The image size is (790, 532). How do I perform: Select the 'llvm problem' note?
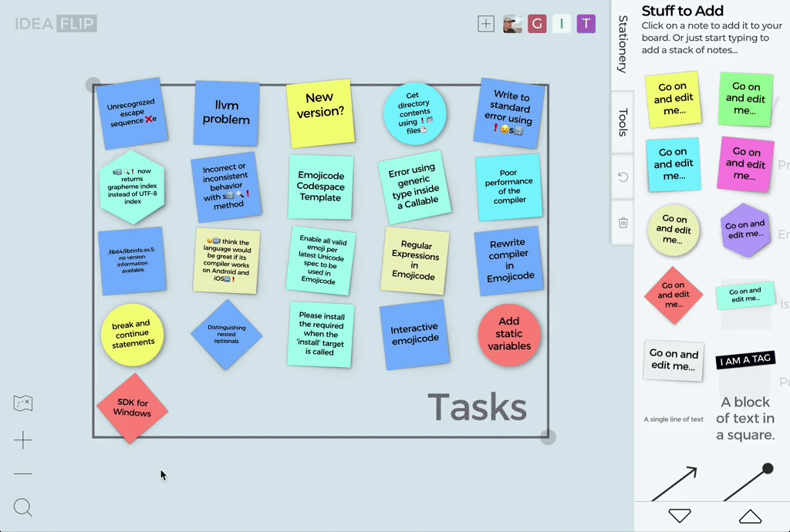[226, 113]
